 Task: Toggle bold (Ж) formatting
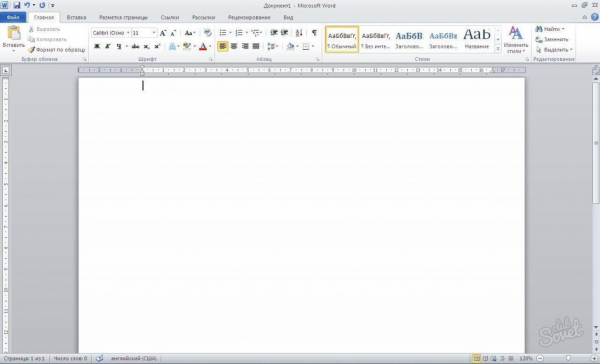[97, 46]
